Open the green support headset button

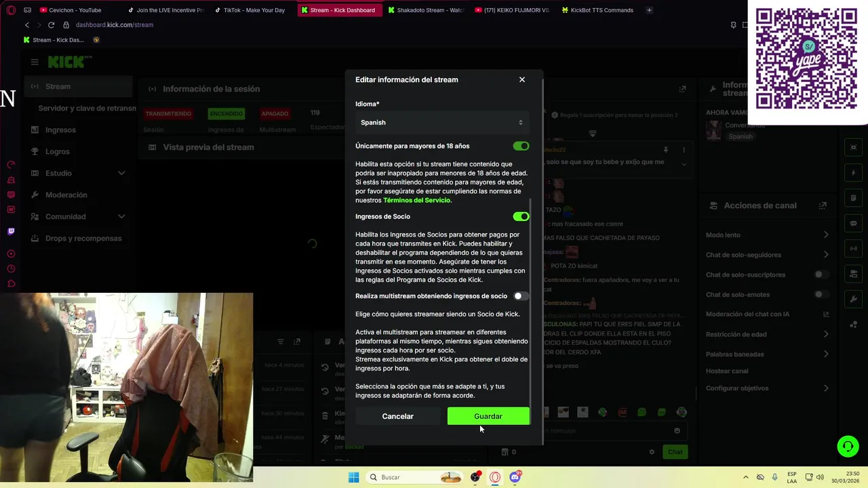coord(848,446)
